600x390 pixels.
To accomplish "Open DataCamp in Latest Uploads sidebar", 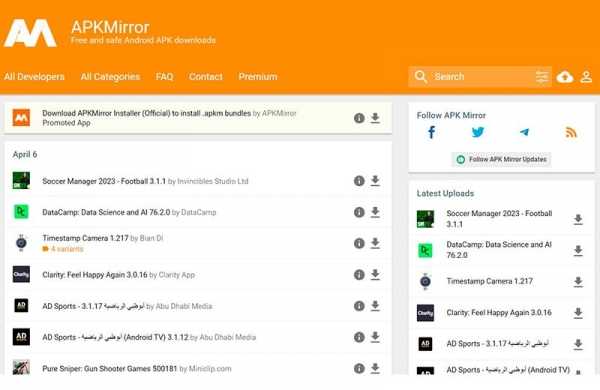I will 499,250.
